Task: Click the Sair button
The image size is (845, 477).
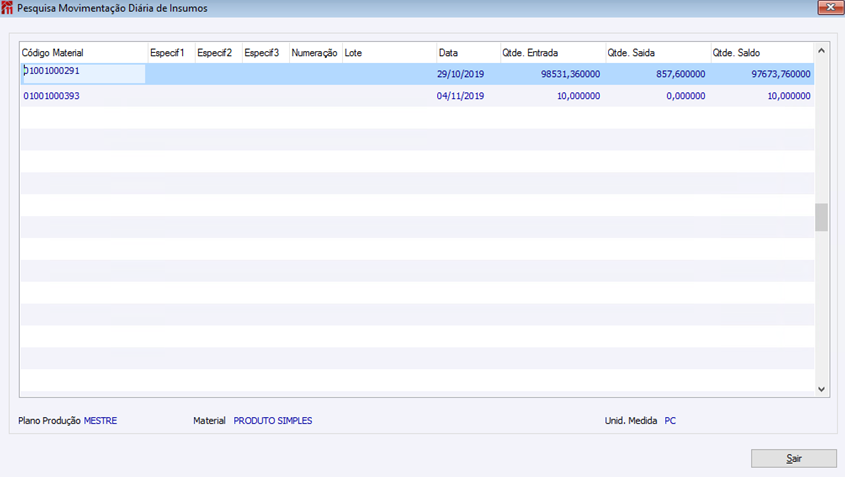Action: pos(793,458)
